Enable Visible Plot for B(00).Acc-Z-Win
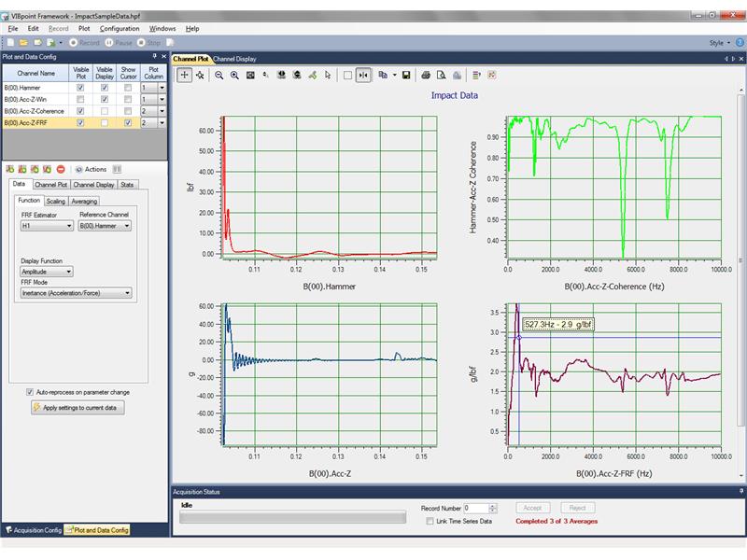The image size is (747, 560). (80, 99)
